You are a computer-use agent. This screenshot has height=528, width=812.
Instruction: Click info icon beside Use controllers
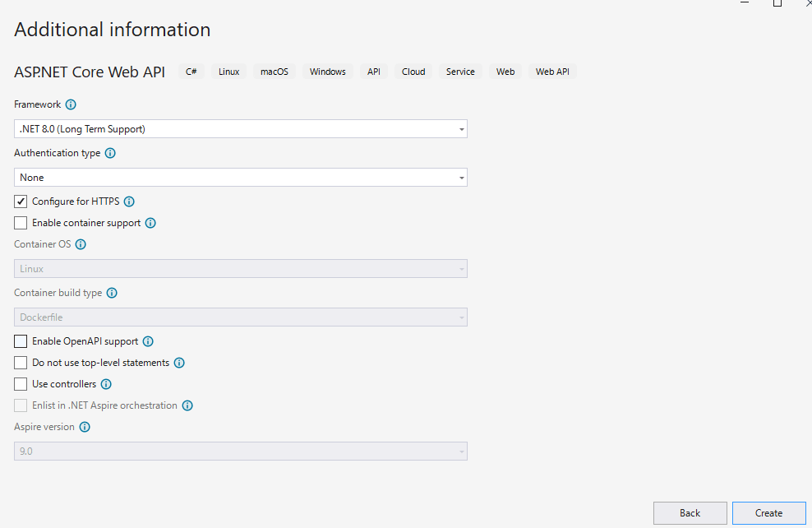pos(106,384)
